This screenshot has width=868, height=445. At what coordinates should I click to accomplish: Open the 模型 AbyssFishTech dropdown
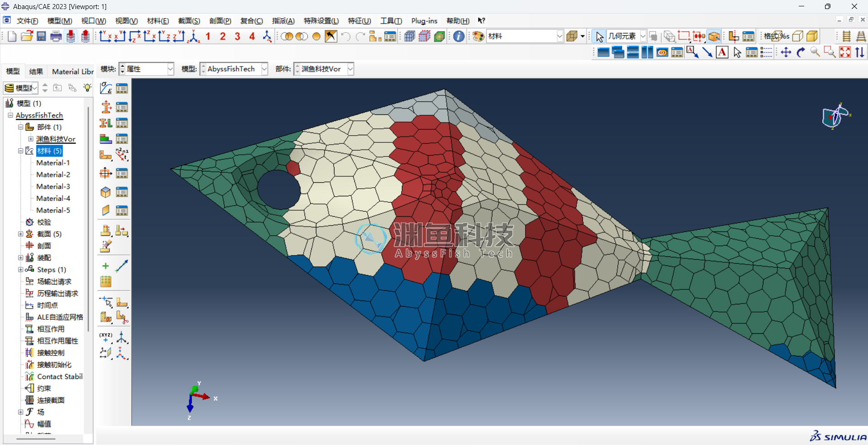click(234, 69)
